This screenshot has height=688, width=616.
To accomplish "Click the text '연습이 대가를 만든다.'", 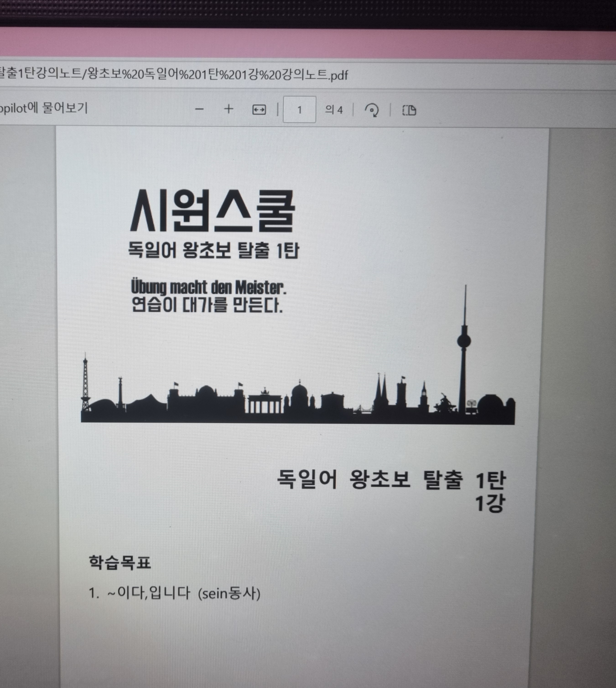I will point(207,305).
